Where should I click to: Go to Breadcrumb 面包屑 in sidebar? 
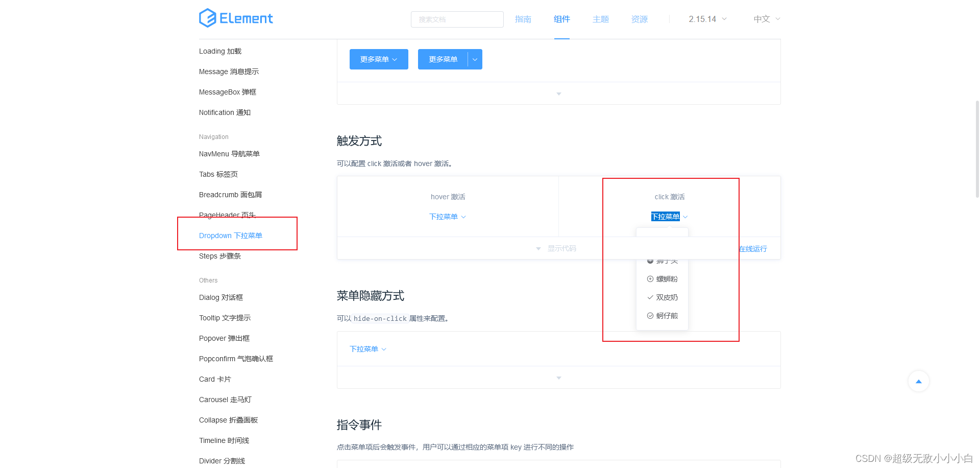(230, 195)
